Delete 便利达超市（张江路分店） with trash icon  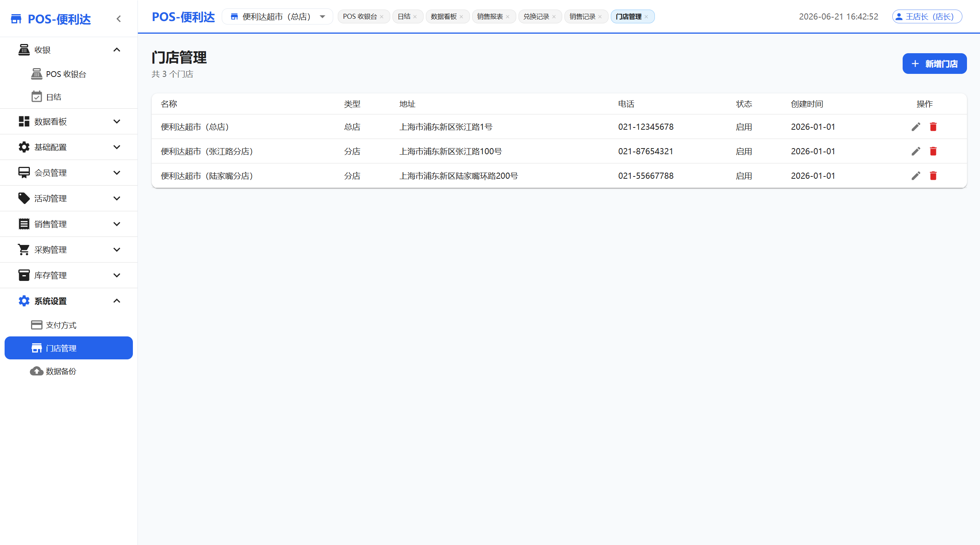(x=933, y=151)
